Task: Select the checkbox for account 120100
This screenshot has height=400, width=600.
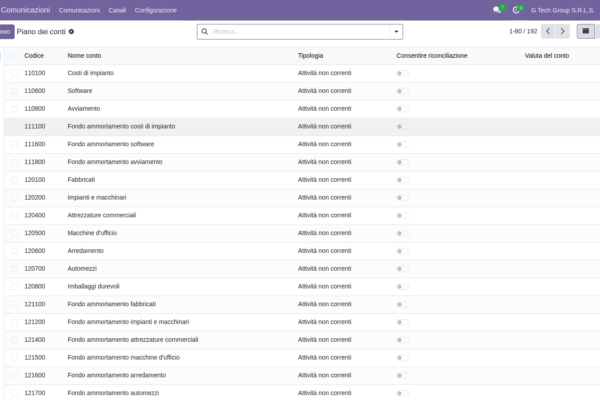Action: 15,180
